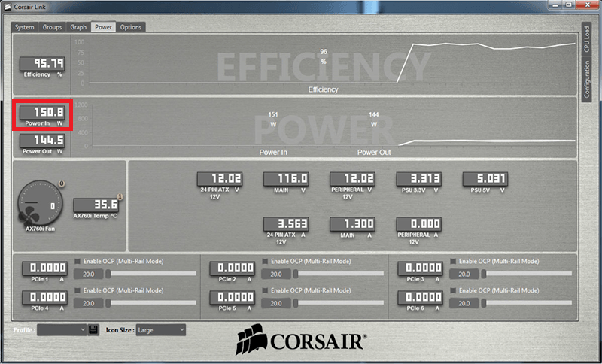The image size is (602, 364).
Task: Click the PERIPHERAL voltage 12.02 readout
Action: pos(352,179)
